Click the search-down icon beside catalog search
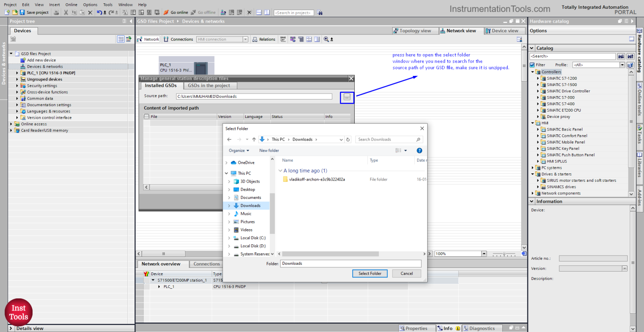The width and height of the screenshot is (644, 332). (621, 56)
